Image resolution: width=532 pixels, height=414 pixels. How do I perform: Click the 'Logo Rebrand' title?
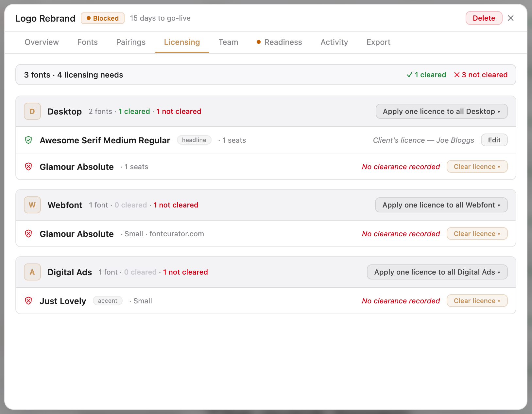[45, 18]
